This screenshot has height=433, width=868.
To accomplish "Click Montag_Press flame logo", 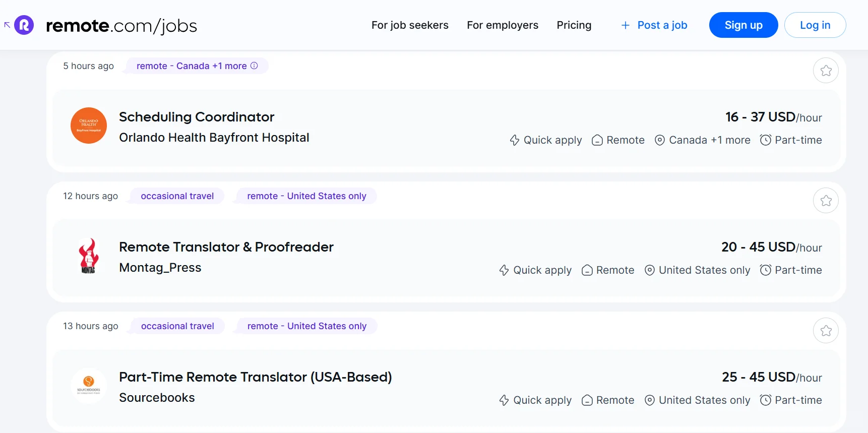I will tap(89, 256).
